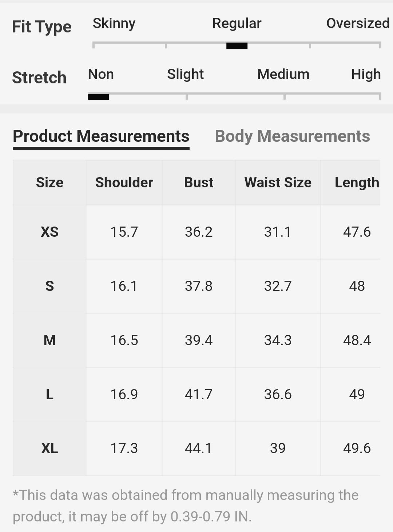The width and height of the screenshot is (393, 532).
Task: Click the Fit Type slider indicator
Action: click(x=237, y=46)
